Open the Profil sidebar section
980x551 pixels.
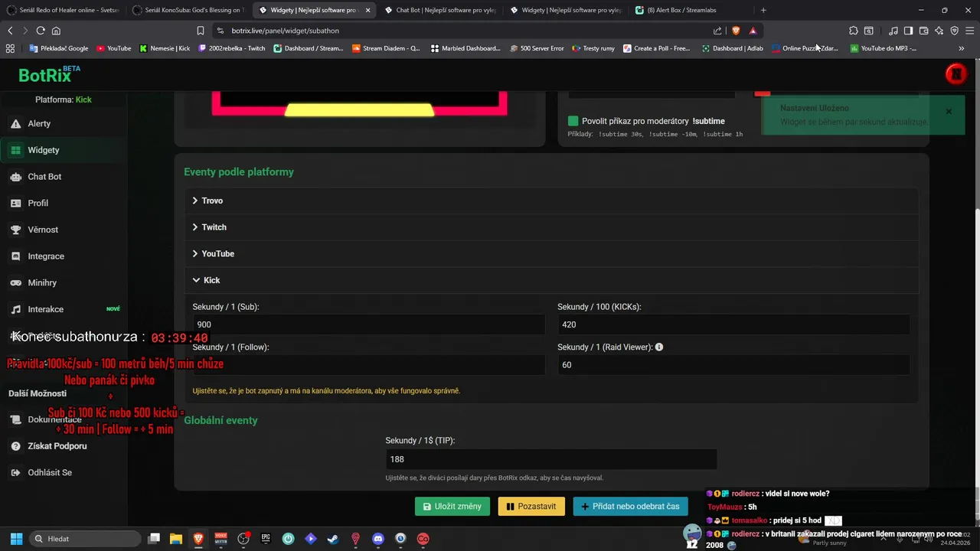[x=64, y=203]
